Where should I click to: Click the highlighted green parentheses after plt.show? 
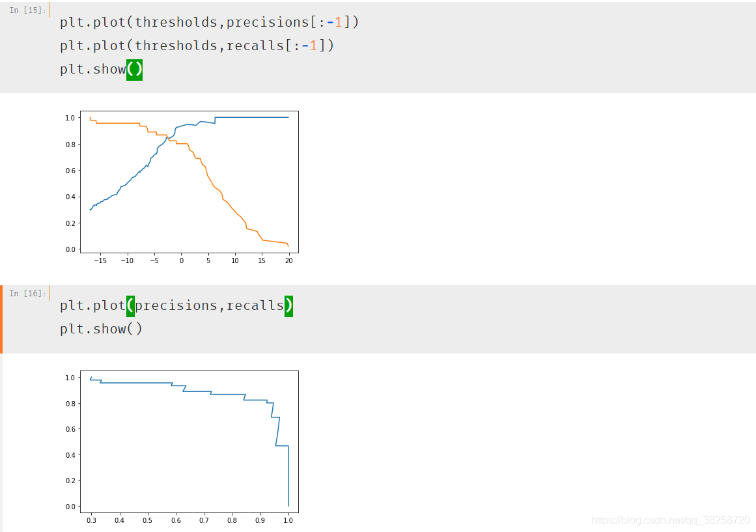tap(135, 70)
